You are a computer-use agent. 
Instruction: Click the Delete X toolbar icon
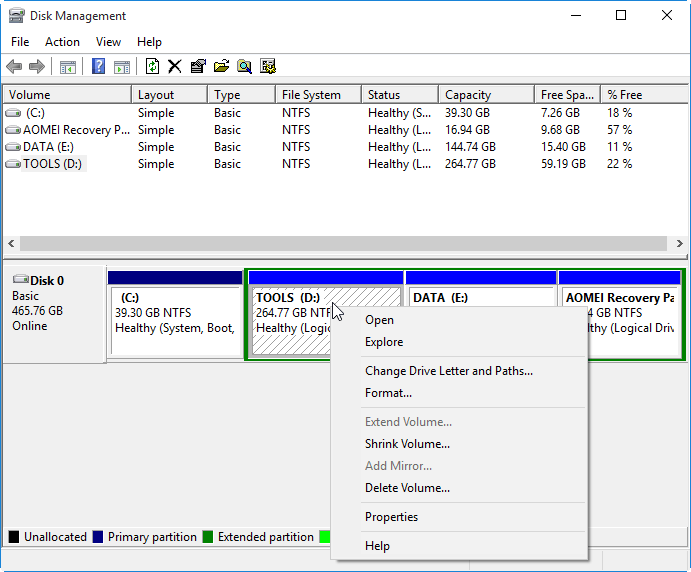point(175,67)
